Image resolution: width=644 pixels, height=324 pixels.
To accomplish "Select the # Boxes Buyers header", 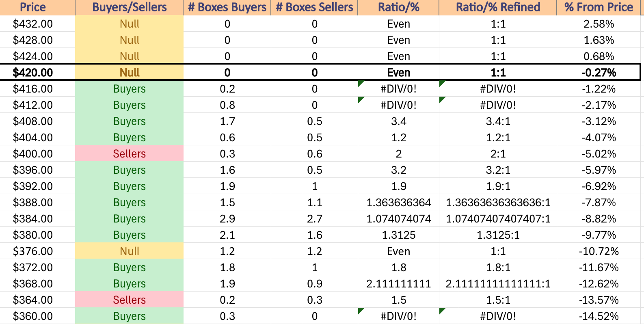I will pyautogui.click(x=227, y=7).
